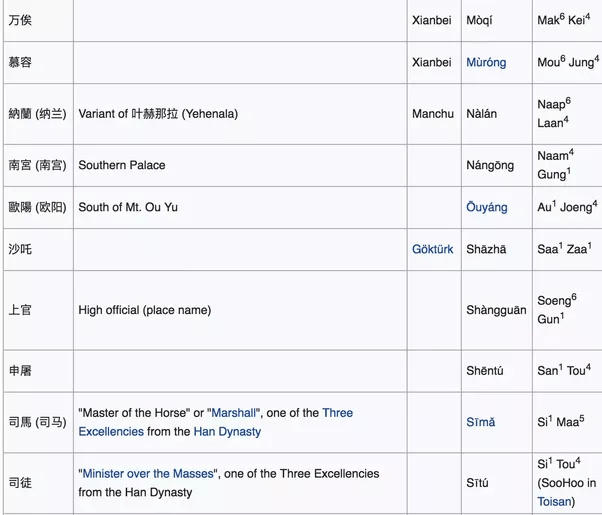Image resolution: width=602 pixels, height=515 pixels.
Task: Click the South of Mt. Ou Yu text
Action: click(x=128, y=207)
